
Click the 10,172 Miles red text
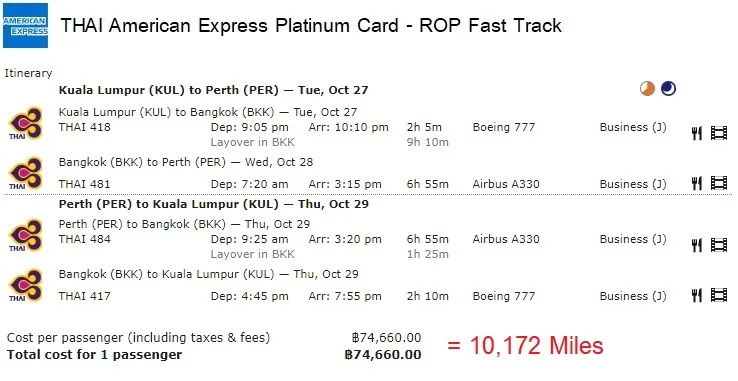pos(525,346)
